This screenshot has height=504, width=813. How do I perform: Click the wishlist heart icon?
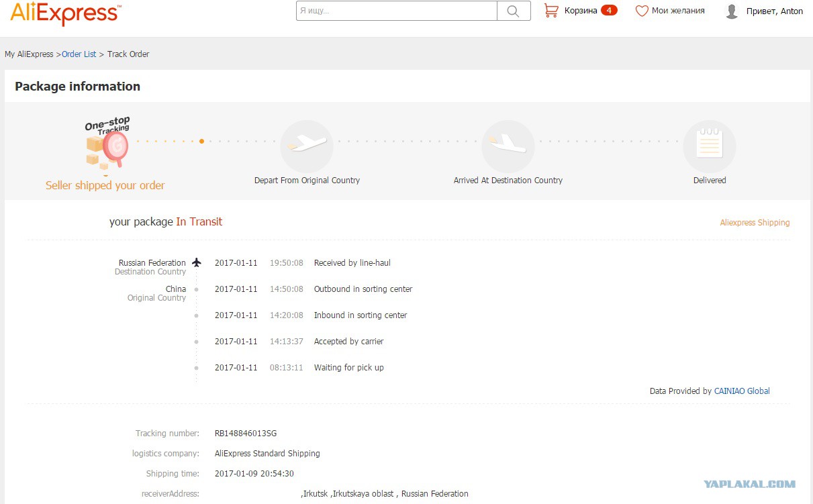[x=642, y=11]
